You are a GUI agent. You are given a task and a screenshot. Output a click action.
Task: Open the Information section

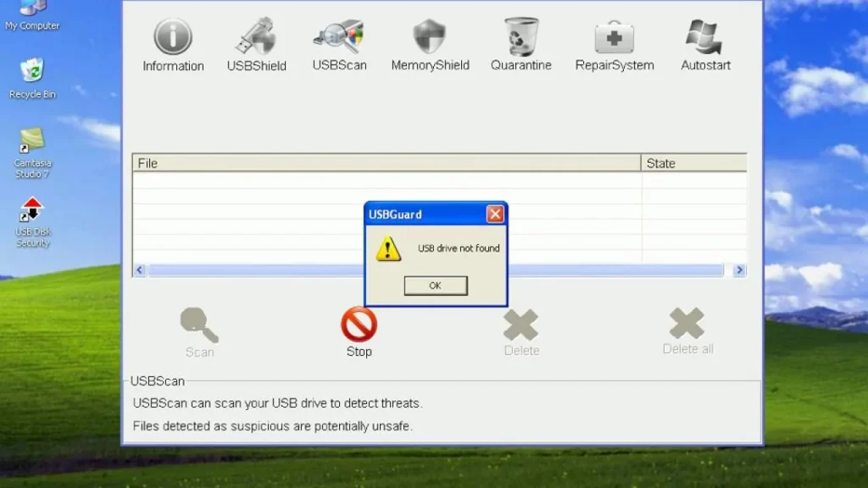pyautogui.click(x=173, y=45)
